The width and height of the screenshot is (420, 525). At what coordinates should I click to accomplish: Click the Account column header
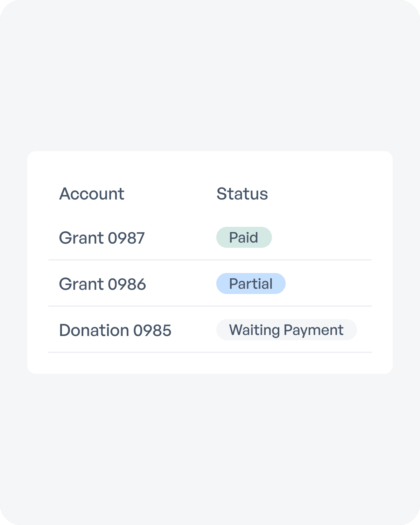pos(92,194)
